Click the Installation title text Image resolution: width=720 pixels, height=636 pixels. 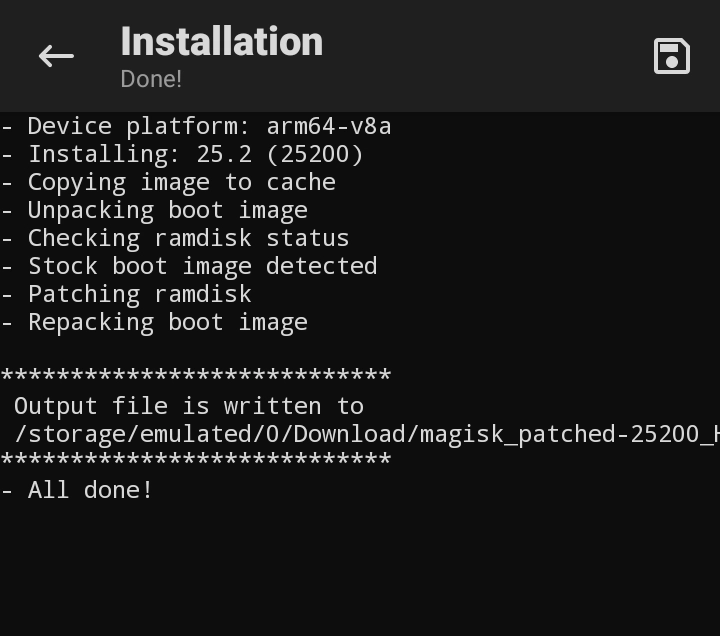(221, 42)
